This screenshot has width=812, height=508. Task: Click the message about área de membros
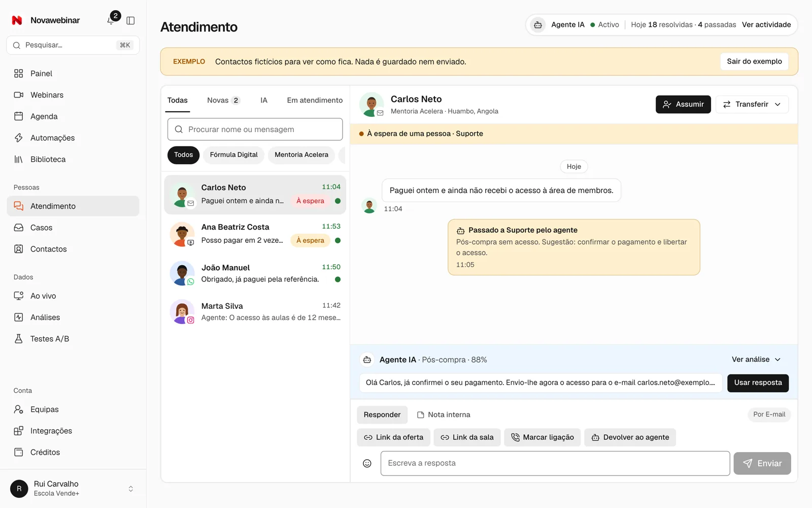point(501,190)
